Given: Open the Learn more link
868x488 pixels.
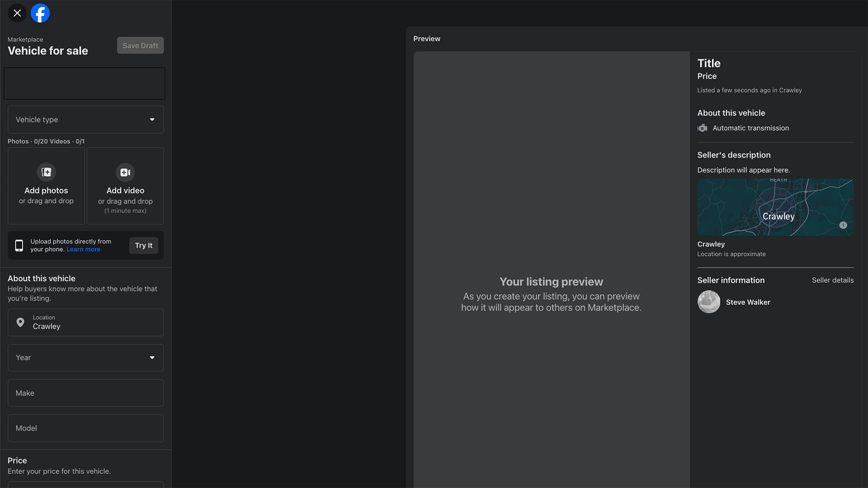Looking at the screenshot, I should click(x=83, y=249).
